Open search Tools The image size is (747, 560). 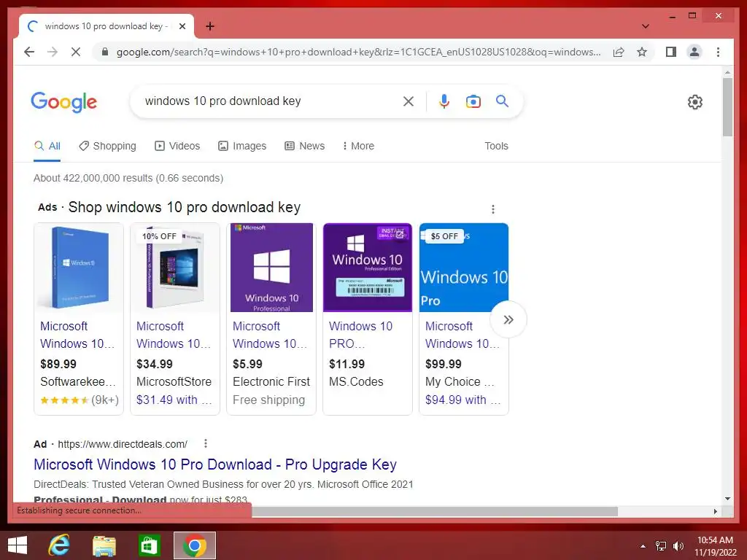tap(496, 146)
